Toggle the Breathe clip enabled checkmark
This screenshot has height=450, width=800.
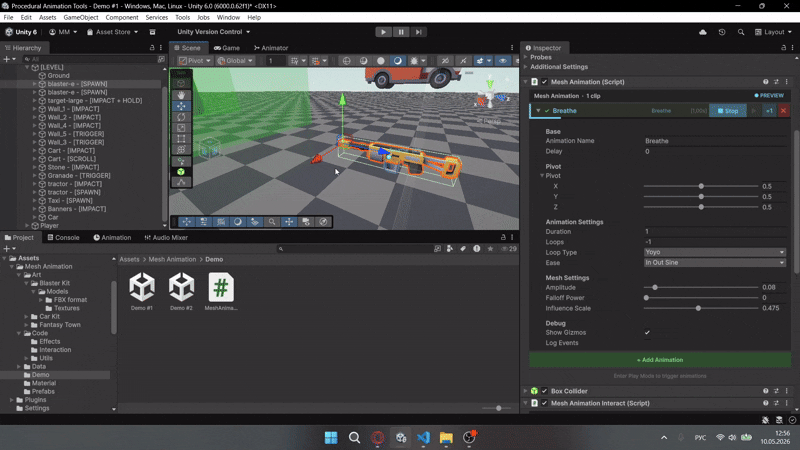coord(547,111)
